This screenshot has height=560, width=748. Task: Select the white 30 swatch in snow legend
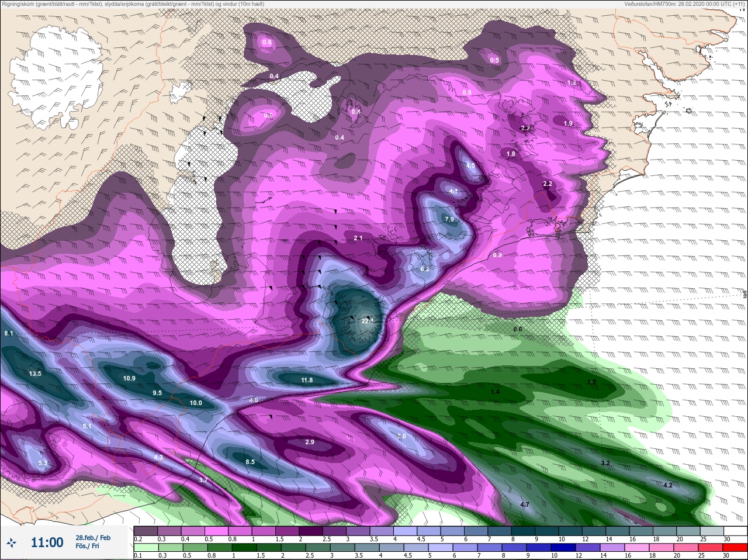click(735, 531)
